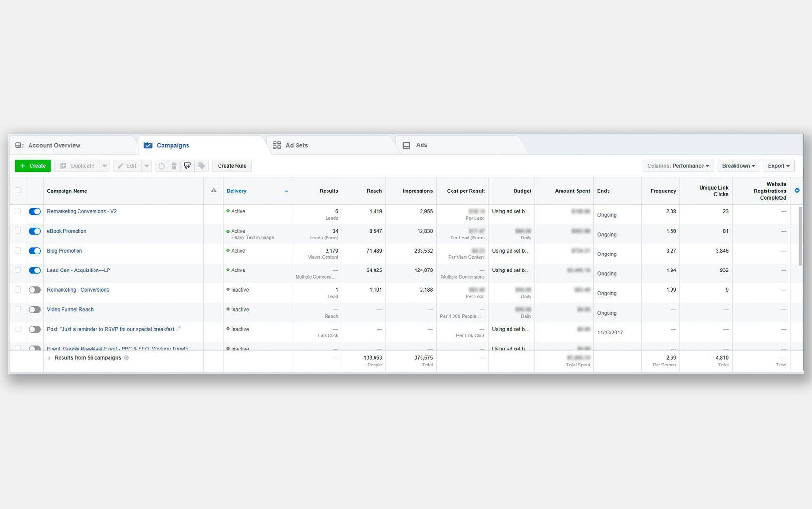The image size is (812, 509).
Task: Switch to Ads tab
Action: point(460,145)
